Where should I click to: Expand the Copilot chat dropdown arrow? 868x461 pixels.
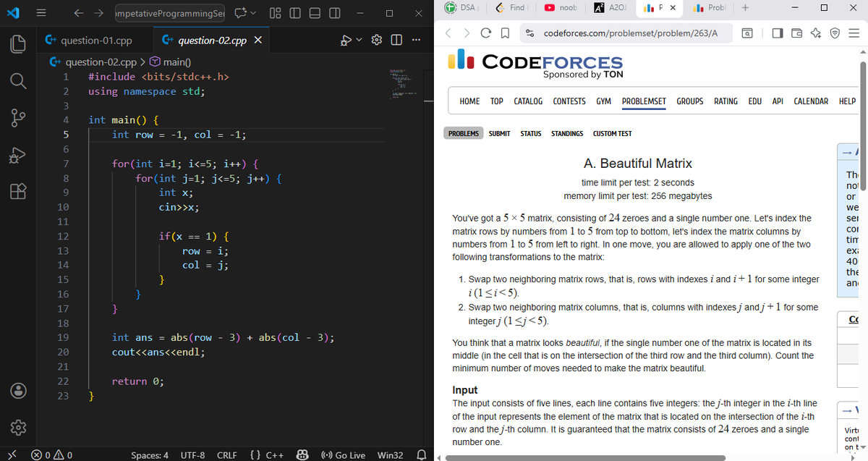(x=255, y=14)
